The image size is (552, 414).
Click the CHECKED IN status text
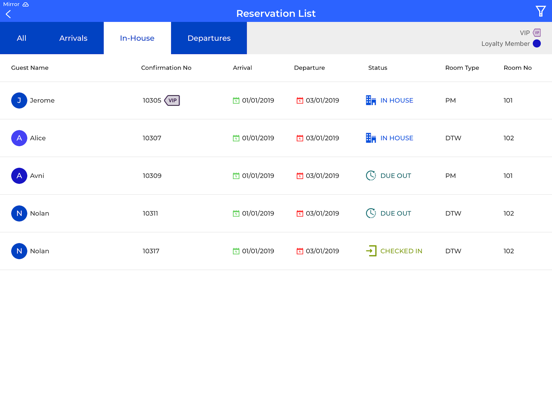click(401, 251)
